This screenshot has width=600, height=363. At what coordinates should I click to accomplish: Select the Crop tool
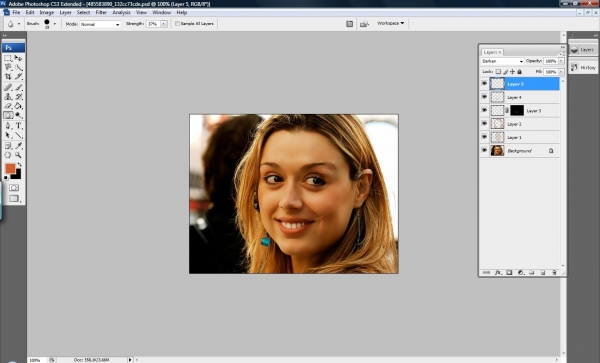click(x=8, y=77)
